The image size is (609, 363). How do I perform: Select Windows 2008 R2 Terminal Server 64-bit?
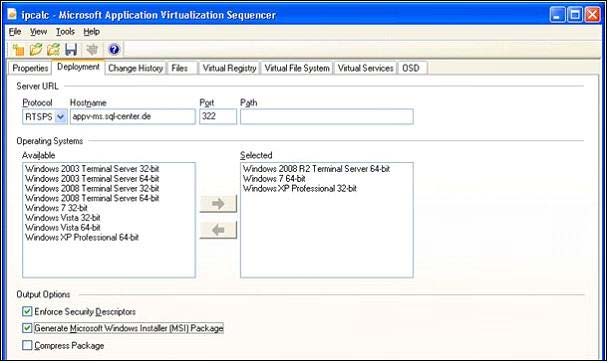pyautogui.click(x=316, y=169)
